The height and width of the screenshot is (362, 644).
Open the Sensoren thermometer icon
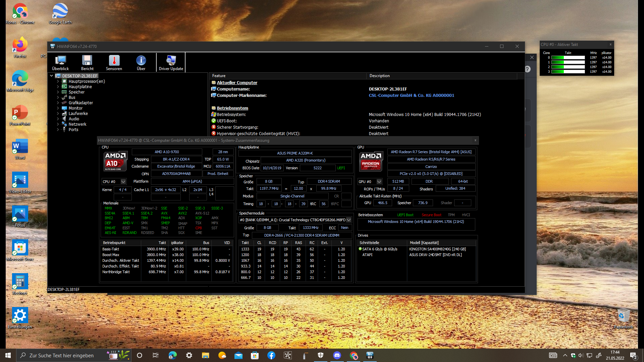pyautogui.click(x=114, y=63)
